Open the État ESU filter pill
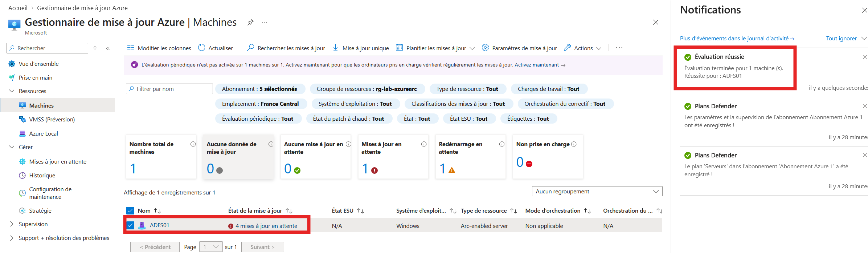This screenshot has height=253, width=868. tap(469, 119)
